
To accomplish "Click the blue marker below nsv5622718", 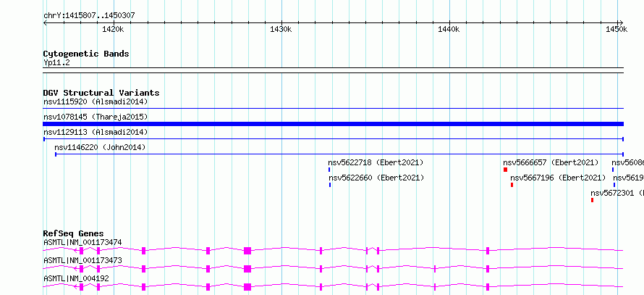I will [329, 170].
